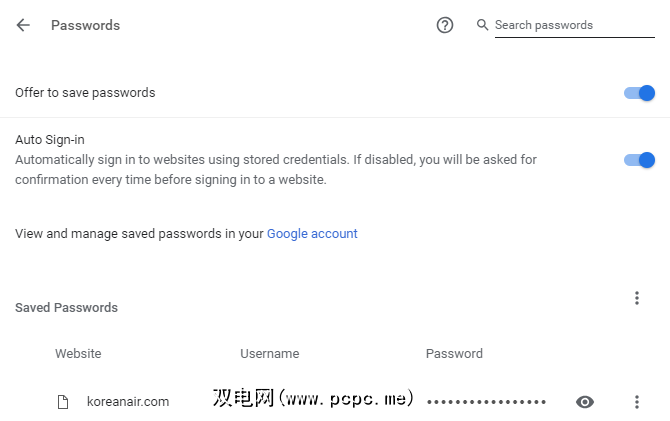
Task: Select the masked koreanair.com password dots
Action: pos(486,402)
